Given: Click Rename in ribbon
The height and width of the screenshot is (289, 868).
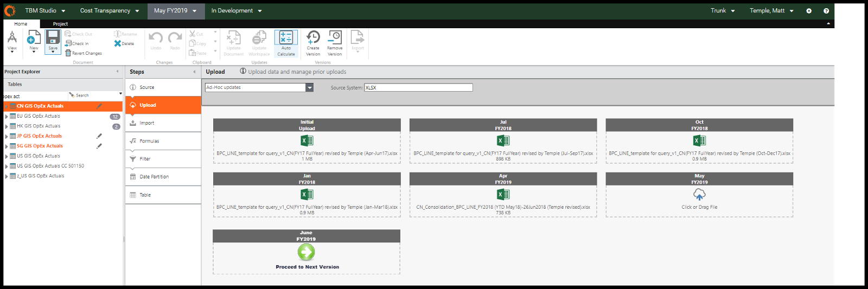Looking at the screenshot, I should pyautogui.click(x=125, y=34).
